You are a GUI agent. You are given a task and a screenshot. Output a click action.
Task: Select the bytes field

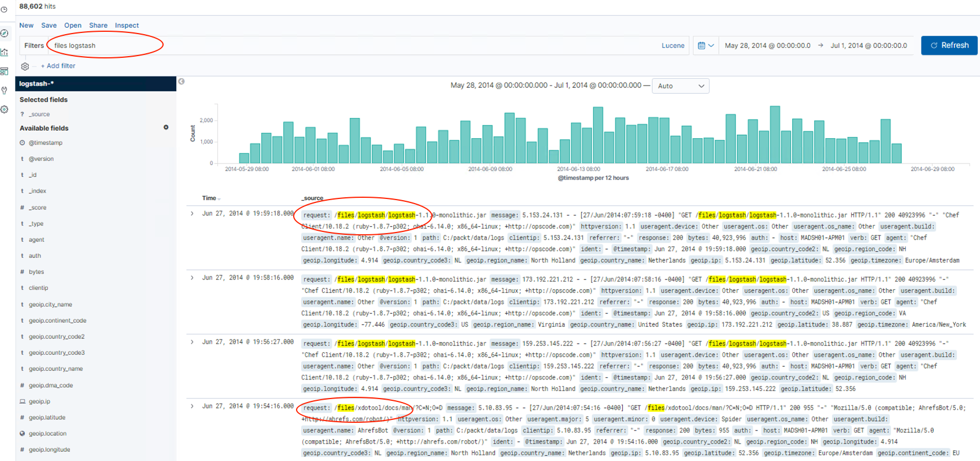coord(36,272)
